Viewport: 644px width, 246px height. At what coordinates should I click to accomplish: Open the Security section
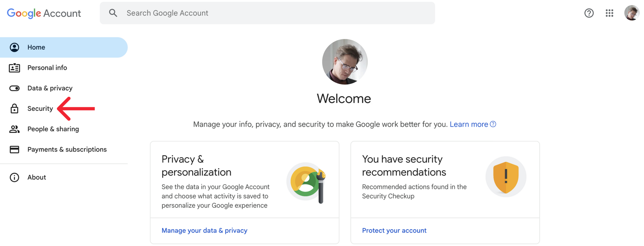point(64,108)
